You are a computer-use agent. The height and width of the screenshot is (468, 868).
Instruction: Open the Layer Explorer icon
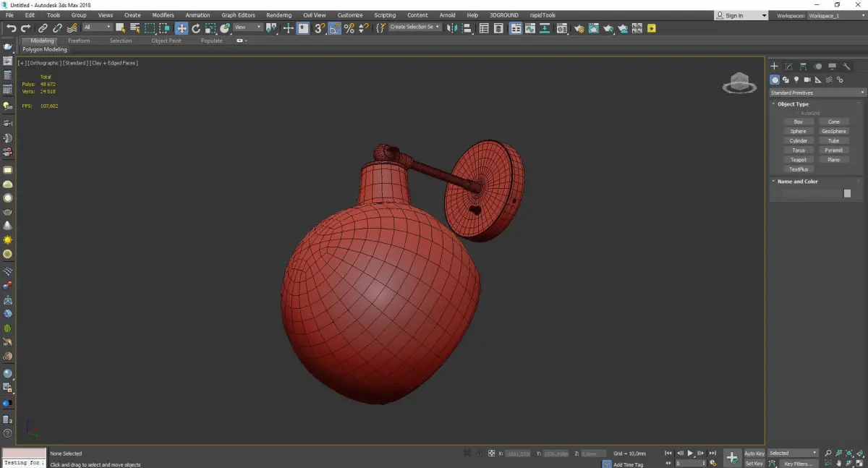pyautogui.click(x=498, y=28)
